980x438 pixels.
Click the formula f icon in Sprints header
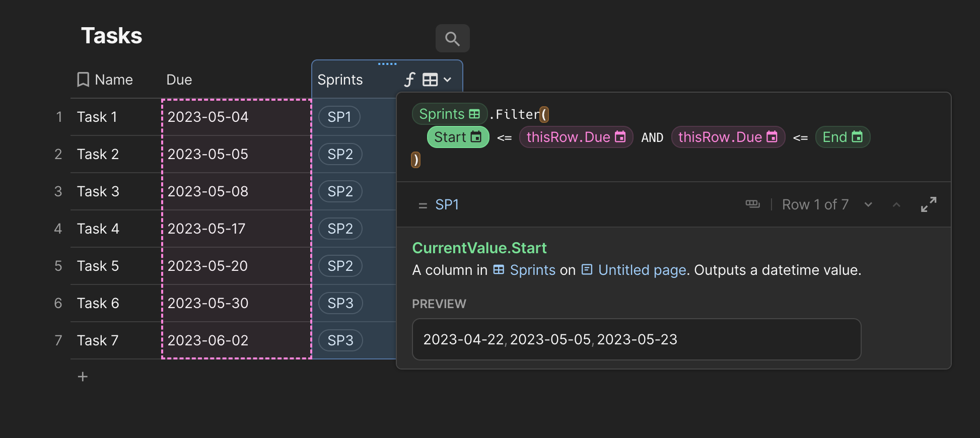[x=410, y=80]
